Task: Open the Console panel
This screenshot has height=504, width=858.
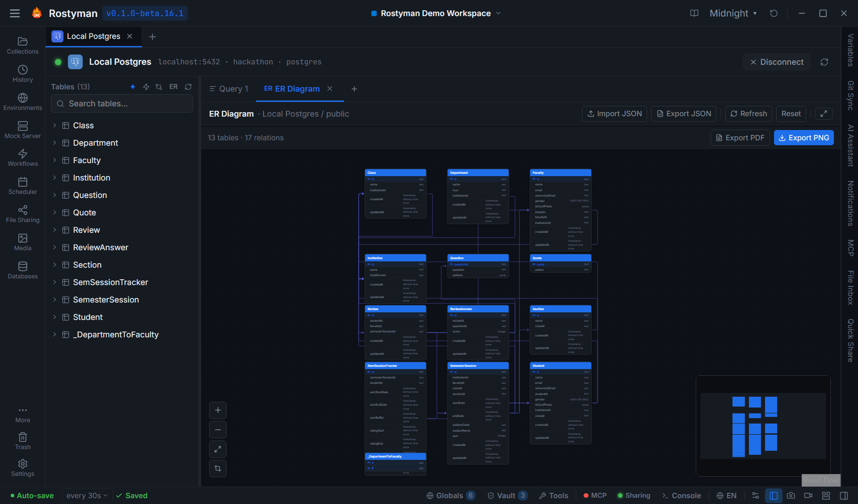Action: click(681, 496)
